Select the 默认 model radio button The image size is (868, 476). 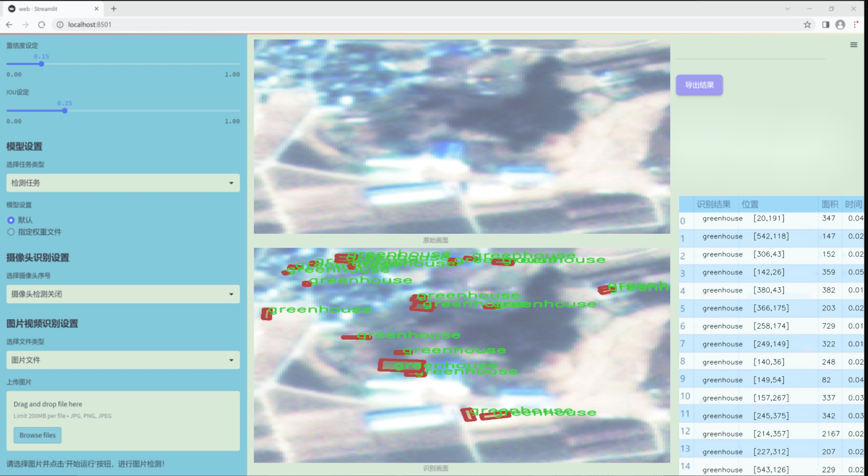point(10,220)
